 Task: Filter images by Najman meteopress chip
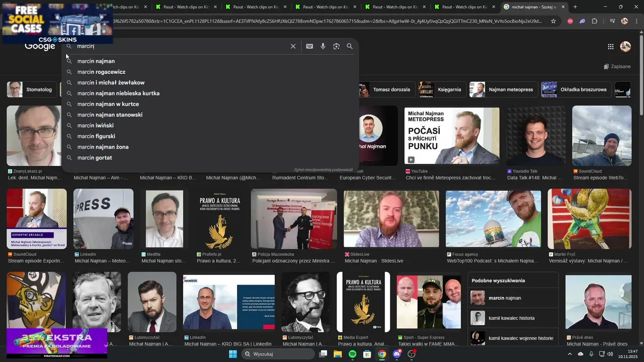[503, 89]
